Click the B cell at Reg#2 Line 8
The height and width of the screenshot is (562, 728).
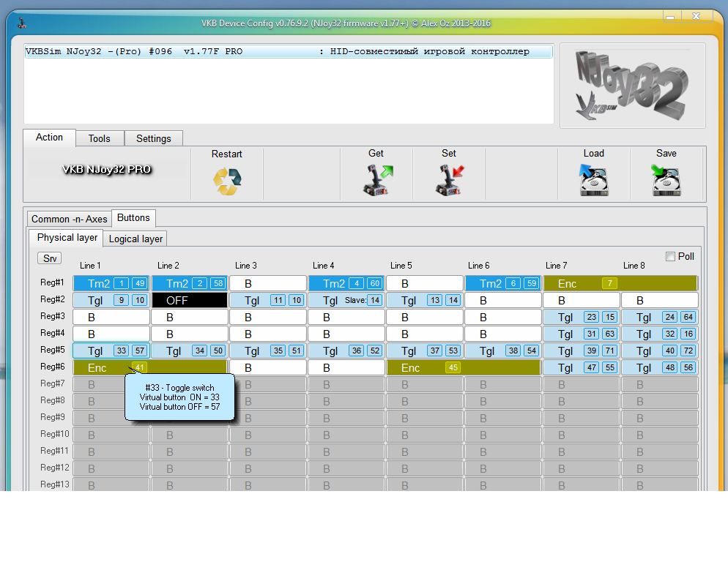[x=660, y=300]
